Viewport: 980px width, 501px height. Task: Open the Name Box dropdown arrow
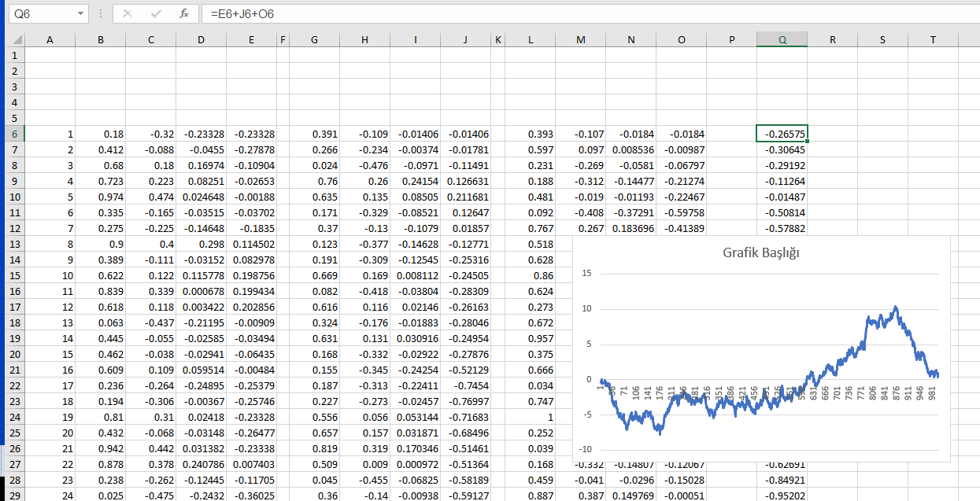(81, 14)
